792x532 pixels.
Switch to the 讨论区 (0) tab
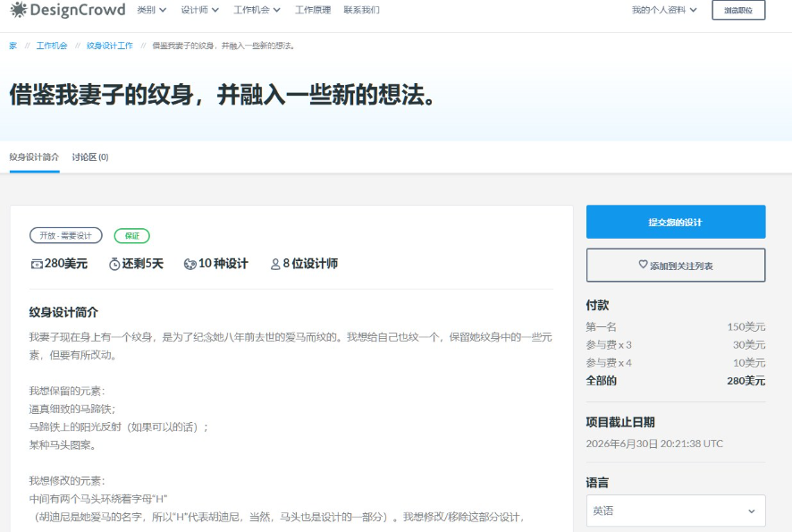(x=90, y=157)
